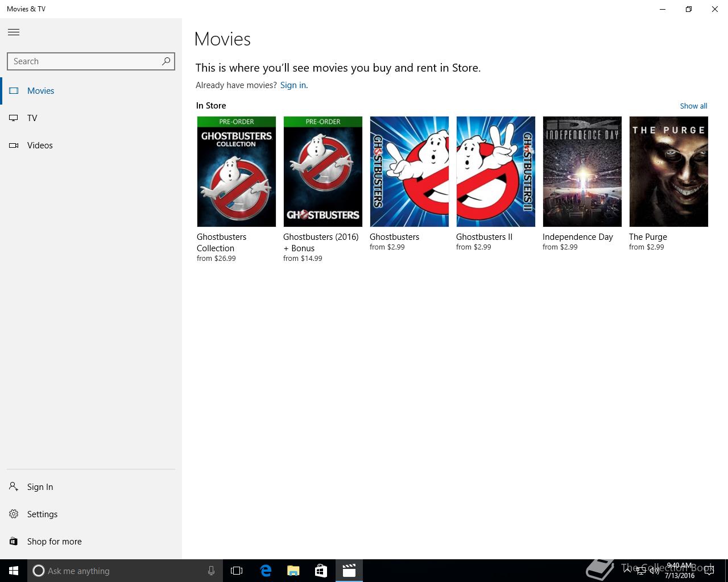Click Cortana 'Ask me anything' box
Screen dimensions: 728x582
[125, 571]
